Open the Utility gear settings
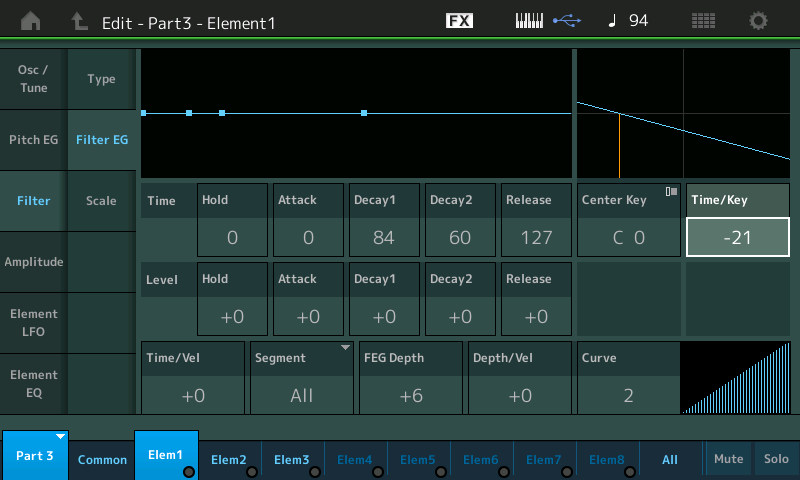The width and height of the screenshot is (800, 480). point(759,21)
